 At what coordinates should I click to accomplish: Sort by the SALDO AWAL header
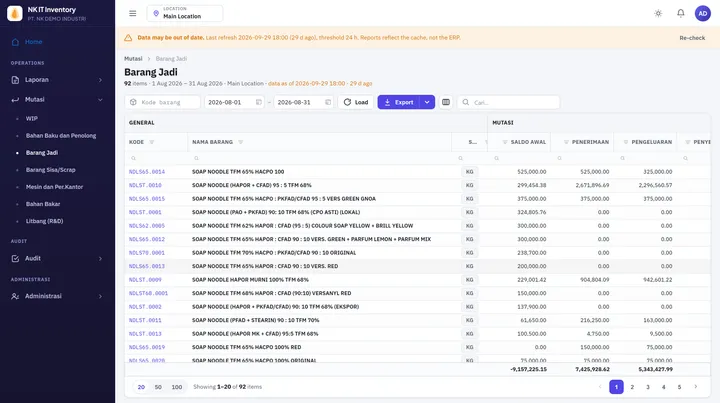pos(528,142)
